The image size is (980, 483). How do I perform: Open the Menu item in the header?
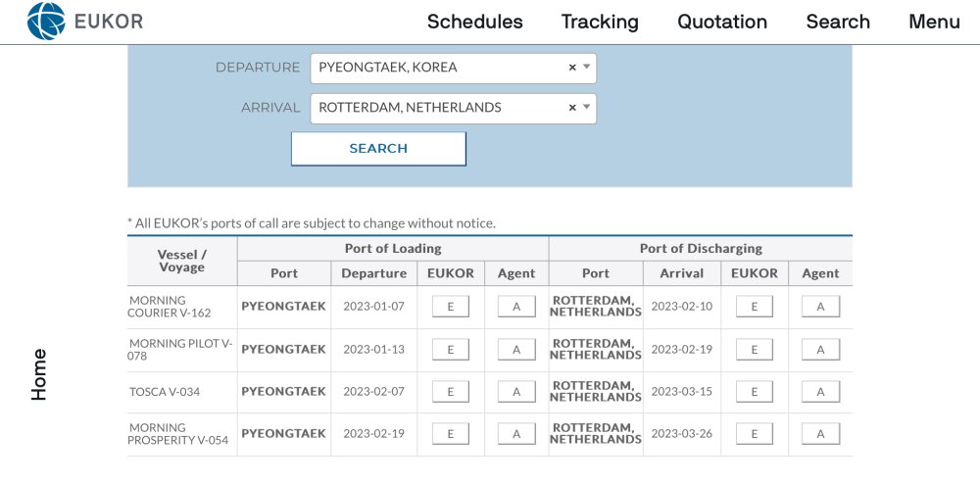[934, 22]
